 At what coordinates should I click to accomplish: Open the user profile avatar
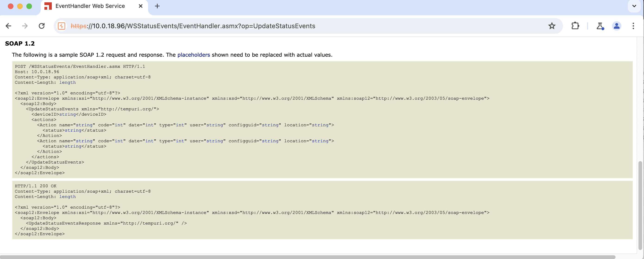616,26
